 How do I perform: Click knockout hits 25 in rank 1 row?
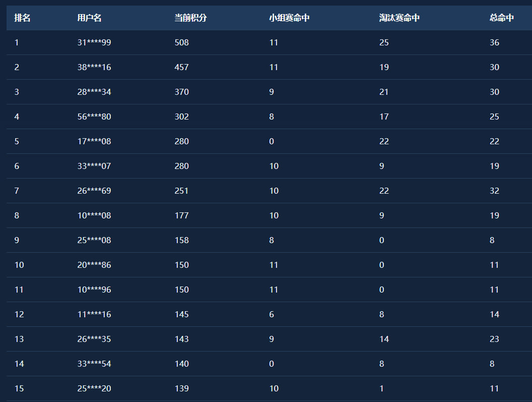point(384,42)
